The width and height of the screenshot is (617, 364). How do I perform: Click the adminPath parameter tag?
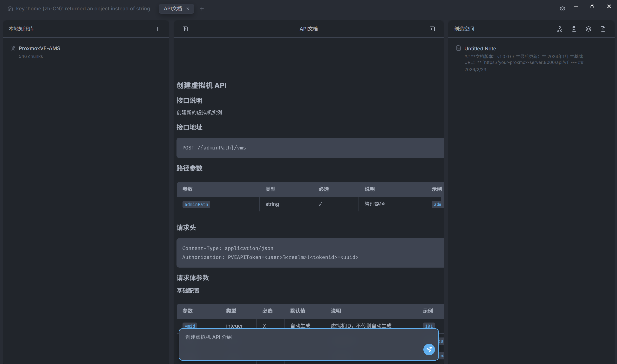(x=196, y=204)
